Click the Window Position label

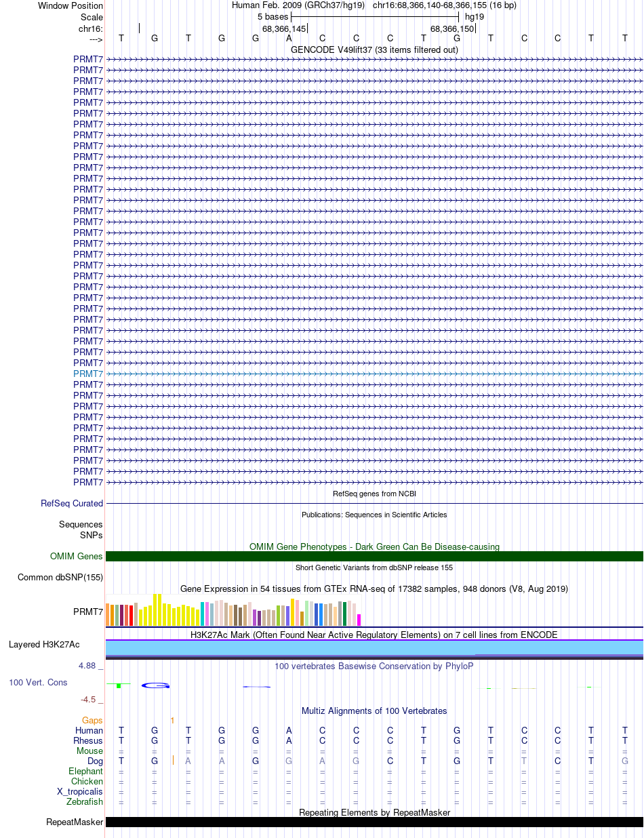coord(71,5)
